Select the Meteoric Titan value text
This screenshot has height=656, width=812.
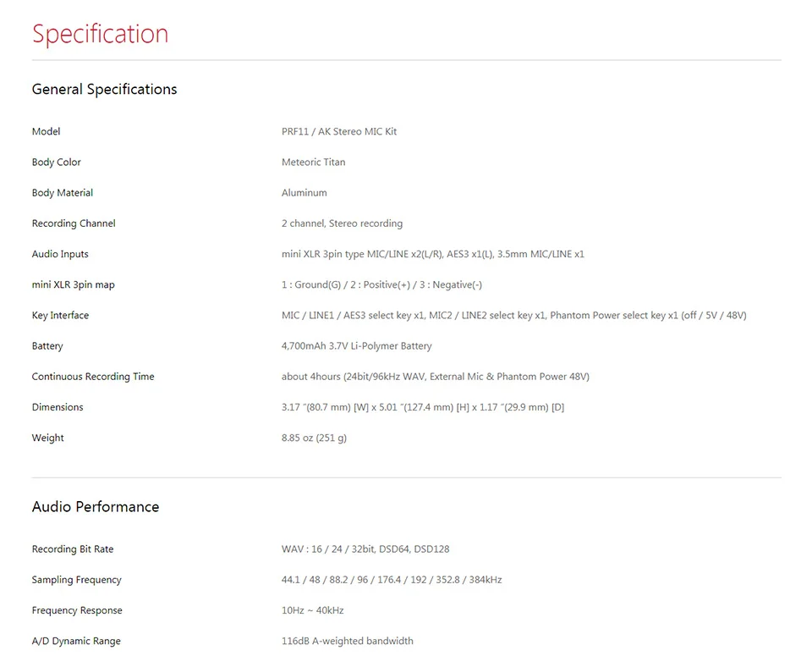coord(313,163)
